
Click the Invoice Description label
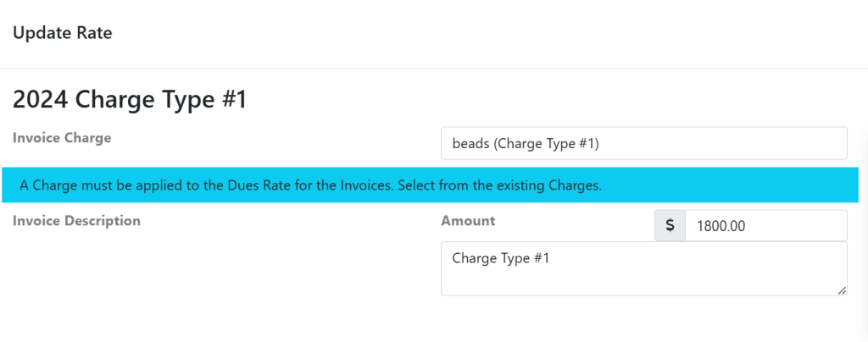[x=77, y=221]
